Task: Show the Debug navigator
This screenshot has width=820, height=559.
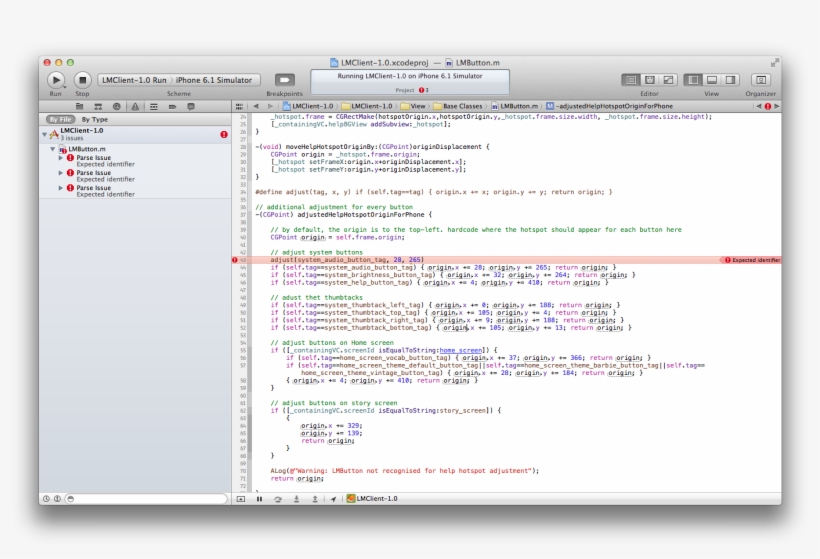Action: 154,106
